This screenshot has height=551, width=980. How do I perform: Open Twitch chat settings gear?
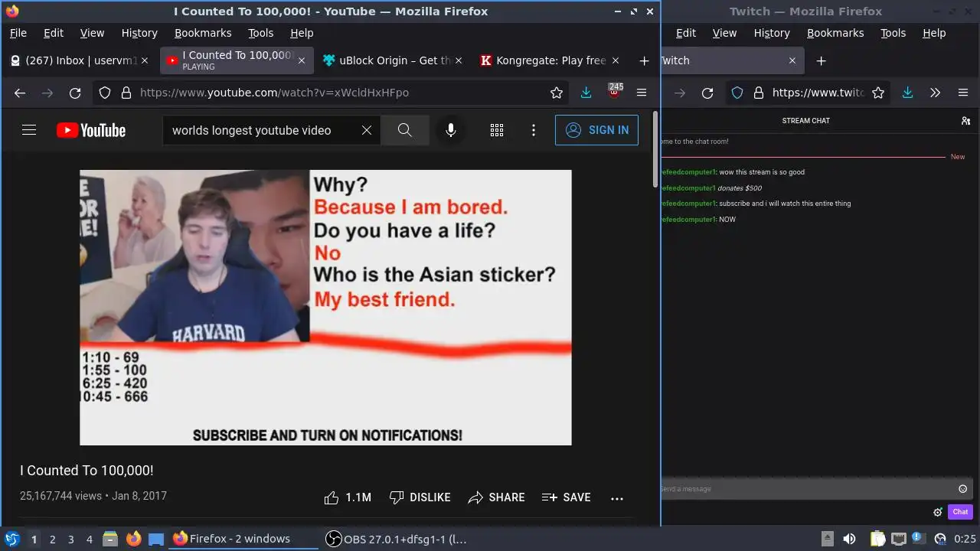pyautogui.click(x=937, y=512)
